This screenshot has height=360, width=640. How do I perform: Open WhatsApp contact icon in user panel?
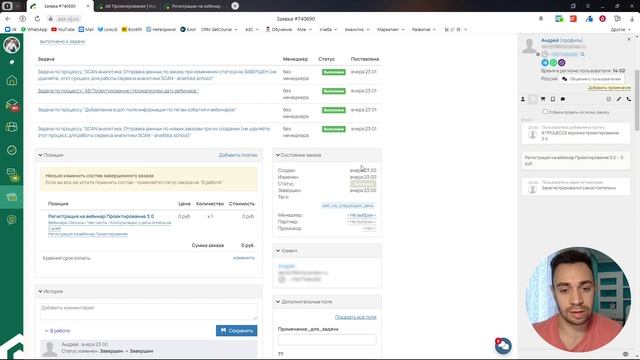553,62
